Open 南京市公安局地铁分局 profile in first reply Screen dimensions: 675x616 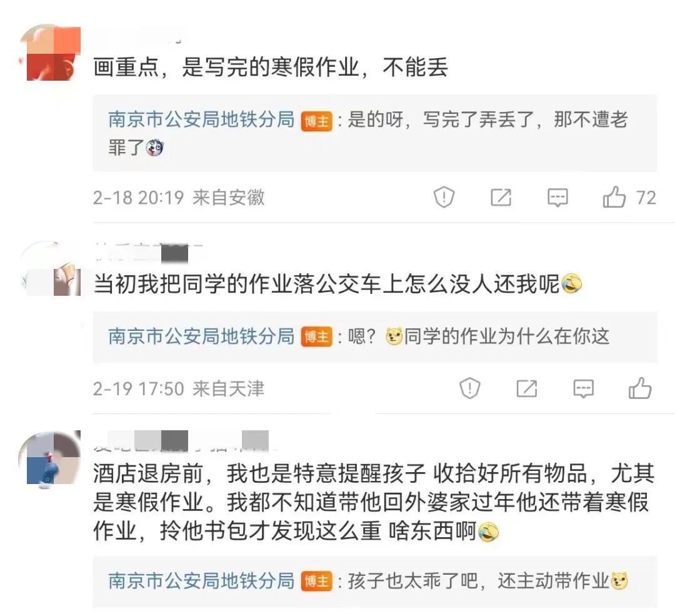(x=201, y=119)
